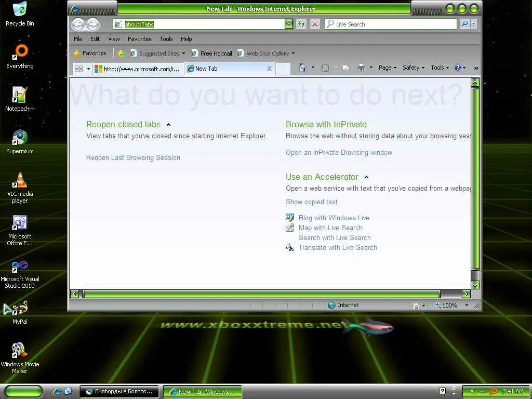Open Page menu dropdown
This screenshot has width=532, height=399.
tap(388, 68)
